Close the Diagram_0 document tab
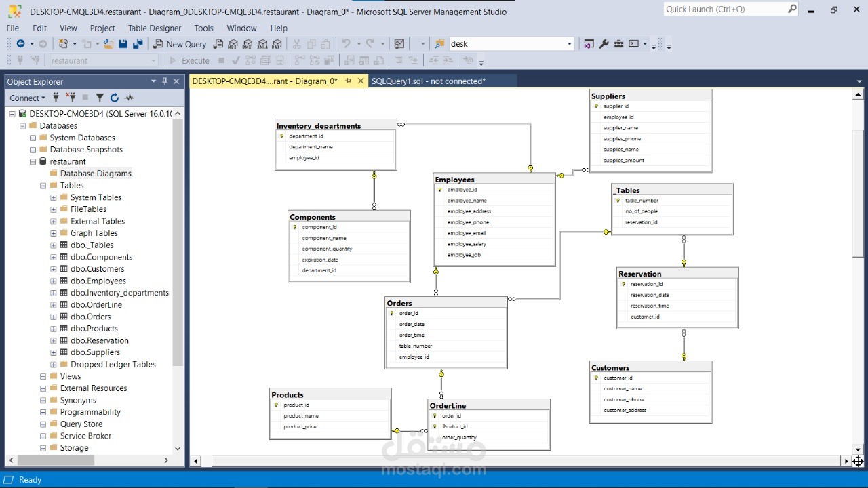This screenshot has height=488, width=868. [361, 81]
